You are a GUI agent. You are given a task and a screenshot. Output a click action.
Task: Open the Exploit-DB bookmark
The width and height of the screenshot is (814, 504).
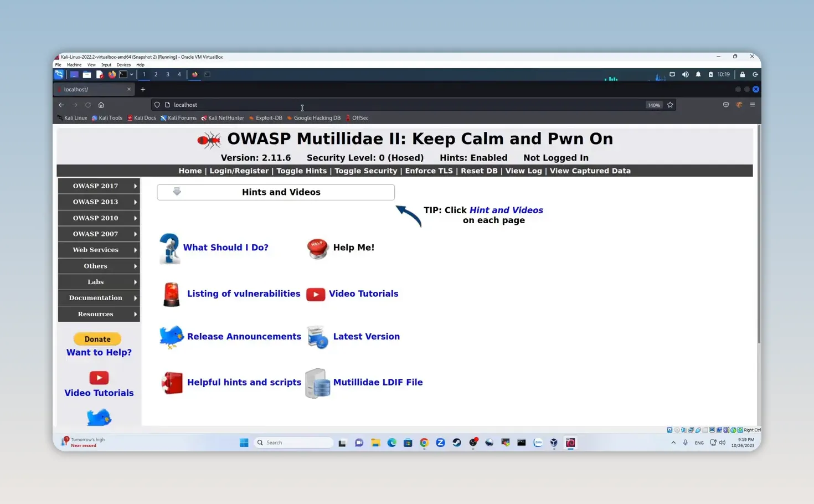pyautogui.click(x=266, y=118)
